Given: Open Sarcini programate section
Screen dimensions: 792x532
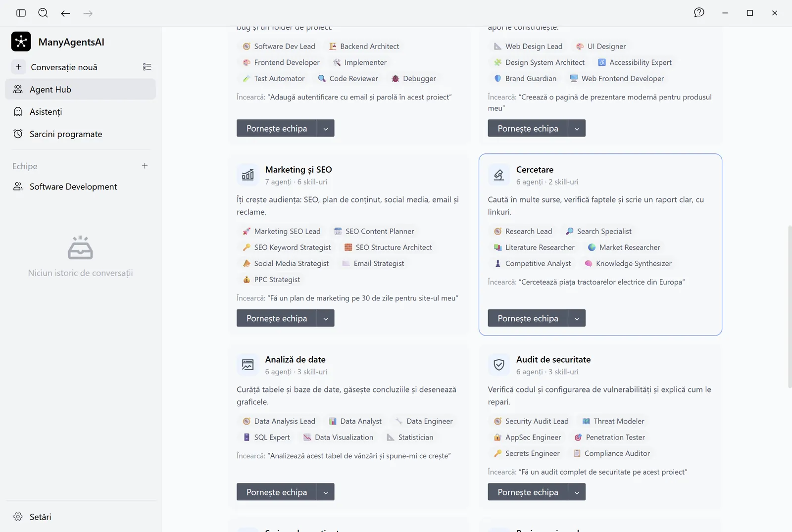Looking at the screenshot, I should 80,134.
